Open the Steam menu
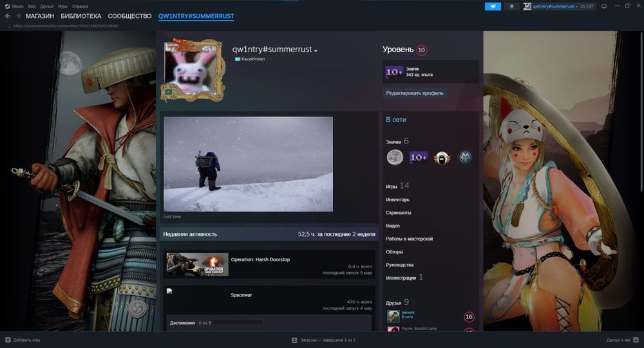The image size is (644, 348). tap(17, 6)
